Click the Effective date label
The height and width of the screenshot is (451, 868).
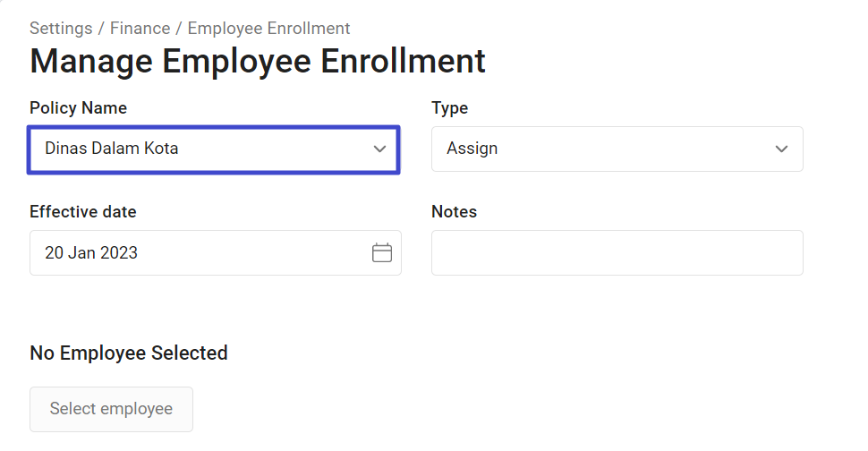83,211
